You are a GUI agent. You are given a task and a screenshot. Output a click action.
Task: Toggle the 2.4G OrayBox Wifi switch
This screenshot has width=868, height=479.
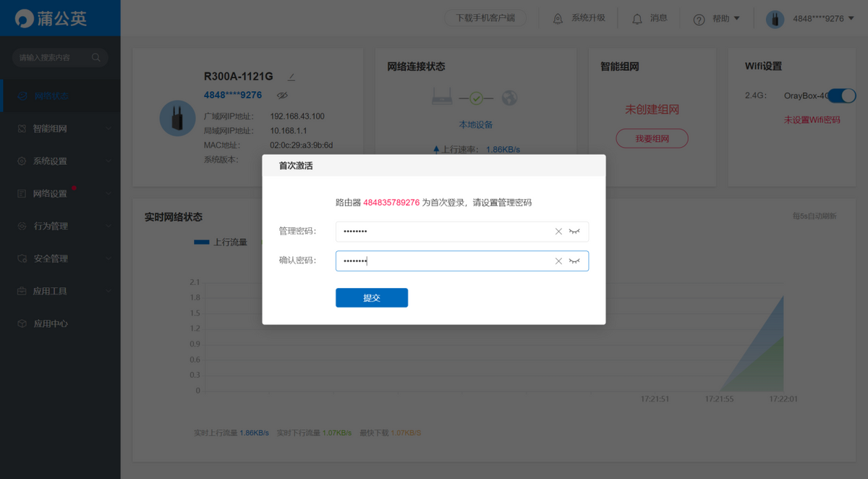click(x=841, y=96)
